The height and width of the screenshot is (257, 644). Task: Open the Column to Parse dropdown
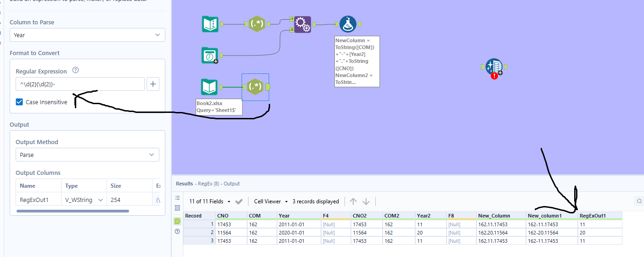click(x=87, y=35)
